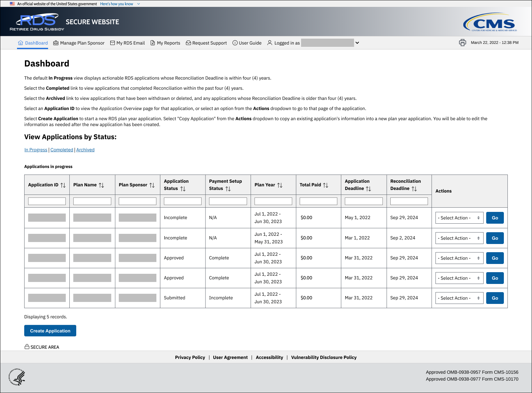This screenshot has width=532, height=393.
Task: Sort table by Plan Name arrows
Action: [x=101, y=185]
